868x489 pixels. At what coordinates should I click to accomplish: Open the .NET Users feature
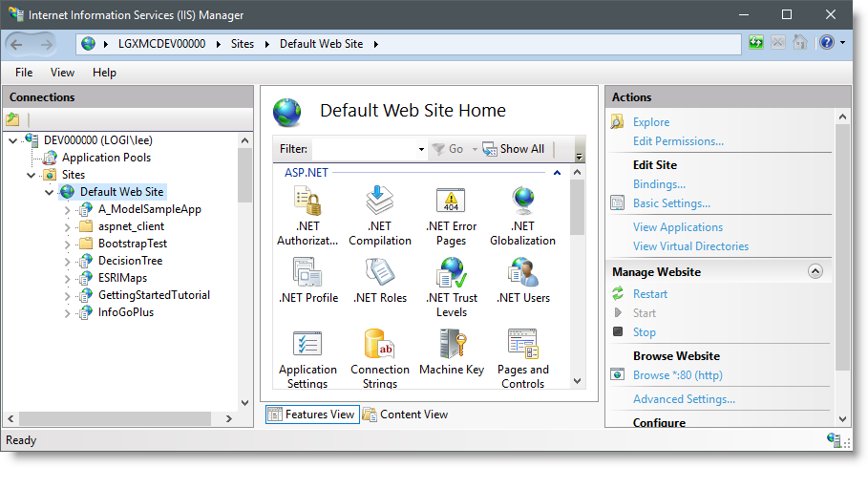tap(523, 281)
